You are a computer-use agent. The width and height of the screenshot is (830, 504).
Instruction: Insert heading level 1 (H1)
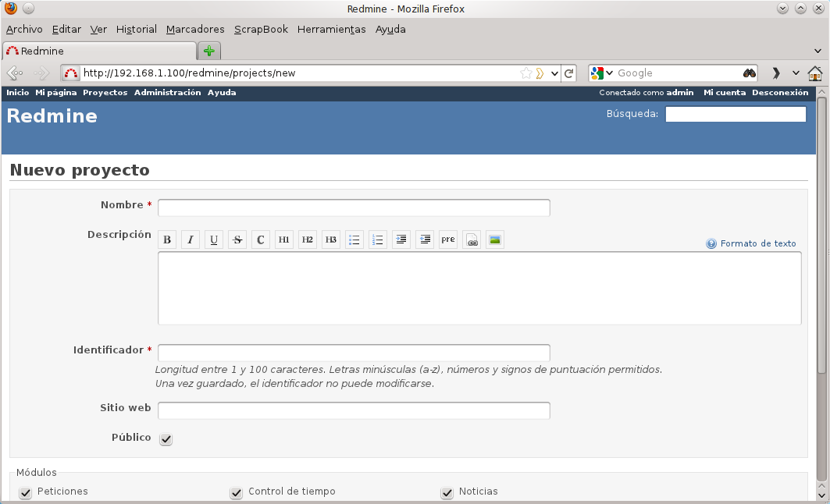pos(284,240)
